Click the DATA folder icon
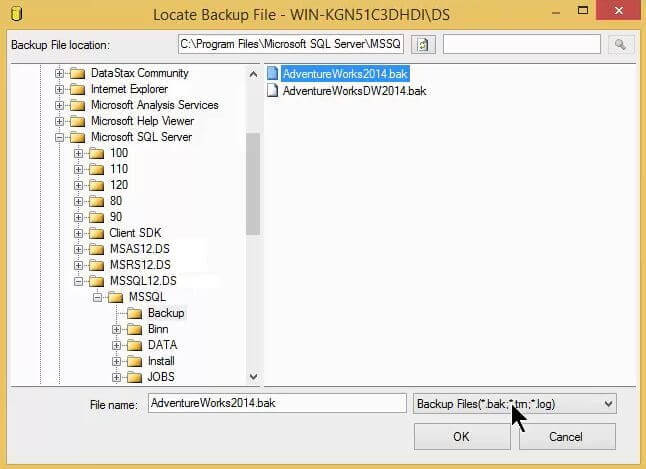The height and width of the screenshot is (469, 646). pos(134,345)
